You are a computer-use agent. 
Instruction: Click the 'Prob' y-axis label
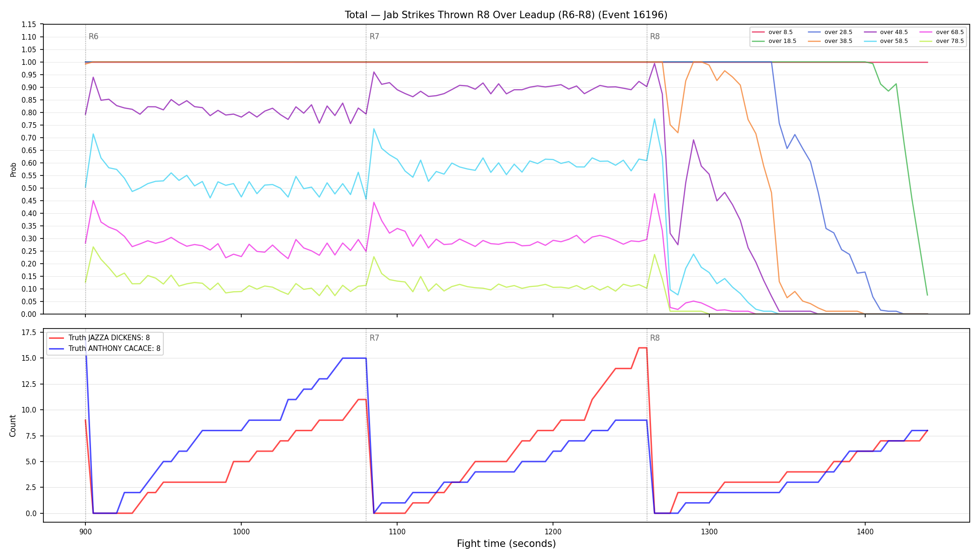pos(13,169)
